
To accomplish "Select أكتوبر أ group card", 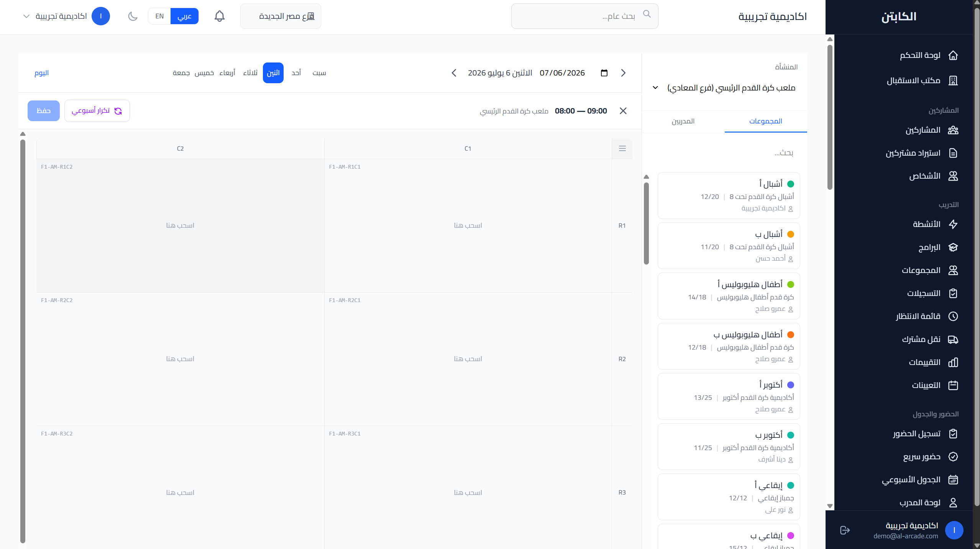I will (729, 396).
